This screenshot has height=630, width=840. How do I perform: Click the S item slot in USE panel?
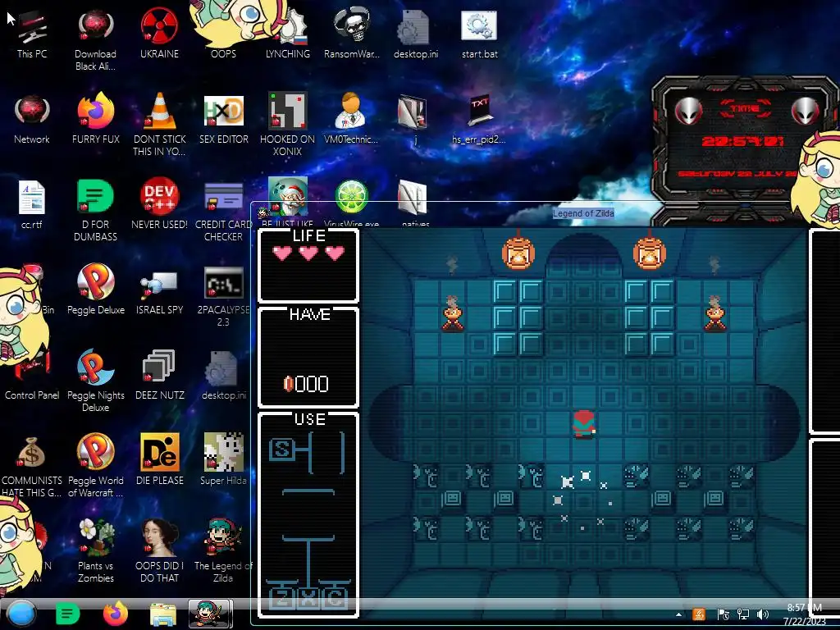click(x=281, y=450)
